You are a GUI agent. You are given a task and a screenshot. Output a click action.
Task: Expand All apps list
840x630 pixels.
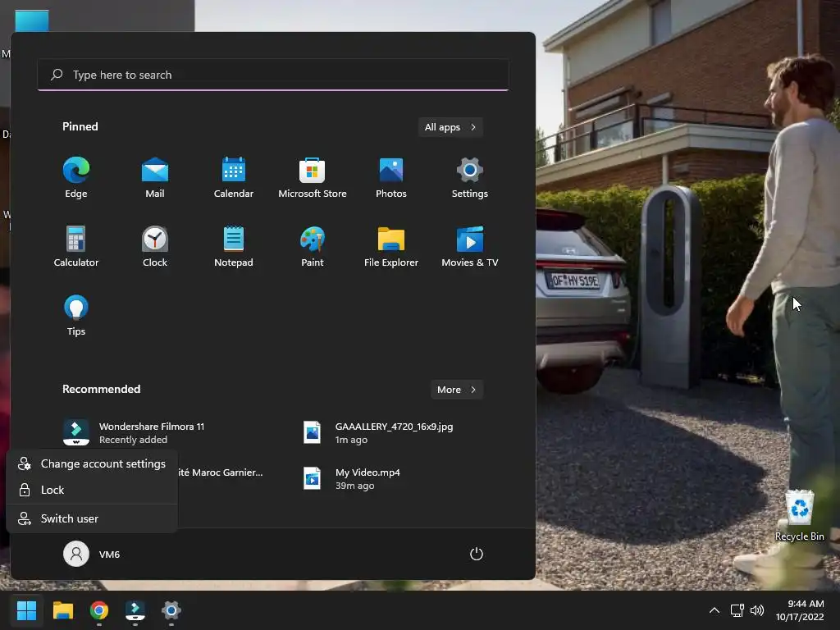(x=450, y=127)
